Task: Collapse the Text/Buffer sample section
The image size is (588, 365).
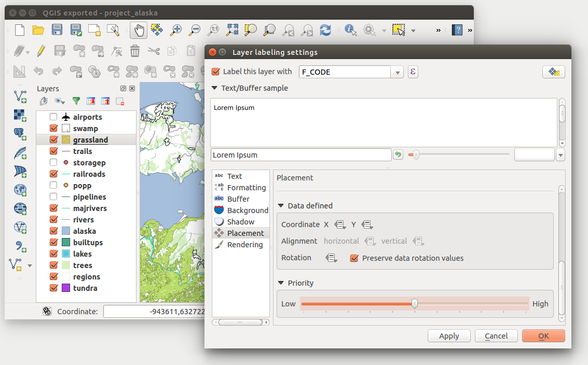Action: point(214,88)
